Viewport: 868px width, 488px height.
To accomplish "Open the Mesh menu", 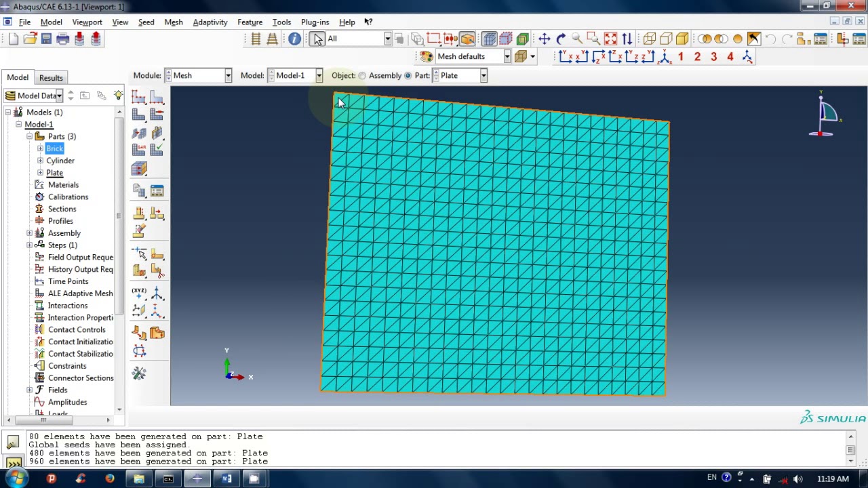I will 173,22.
